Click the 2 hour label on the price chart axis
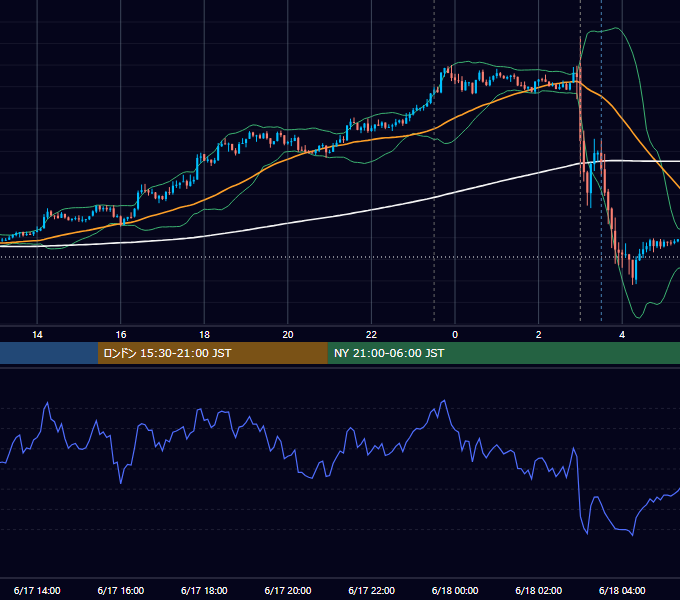Screen dimensions: 680x600 coord(539,335)
